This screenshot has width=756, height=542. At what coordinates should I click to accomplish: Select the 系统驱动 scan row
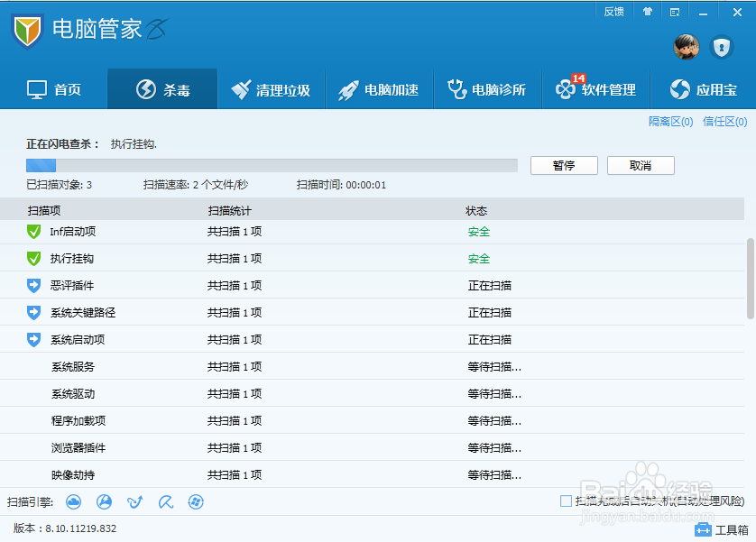click(x=372, y=393)
